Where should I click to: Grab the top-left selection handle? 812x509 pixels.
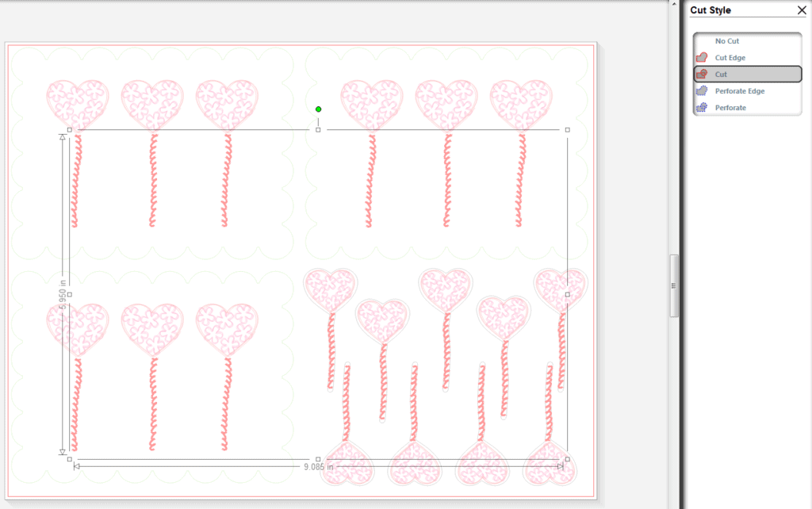(69, 129)
